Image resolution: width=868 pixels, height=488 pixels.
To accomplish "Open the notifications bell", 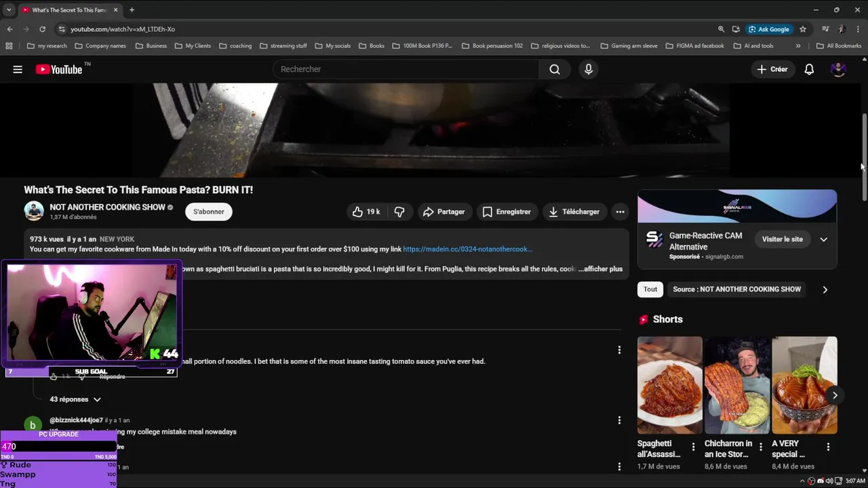I will 809,69.
